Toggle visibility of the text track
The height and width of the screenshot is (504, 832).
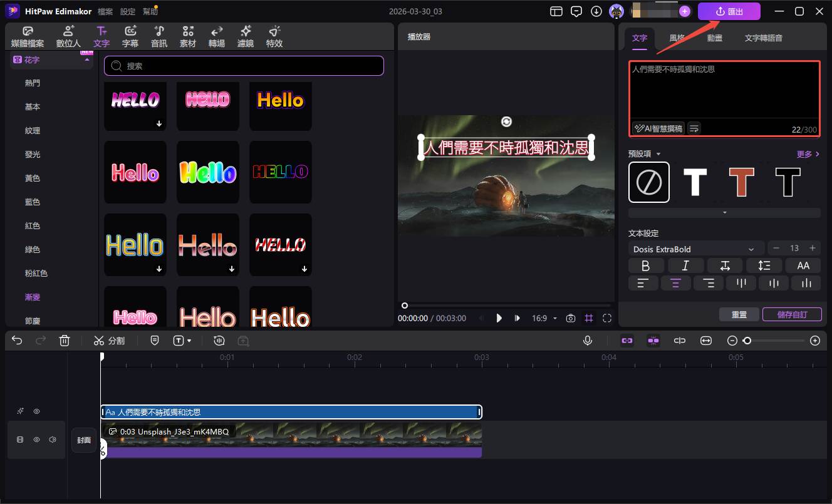[x=36, y=411]
